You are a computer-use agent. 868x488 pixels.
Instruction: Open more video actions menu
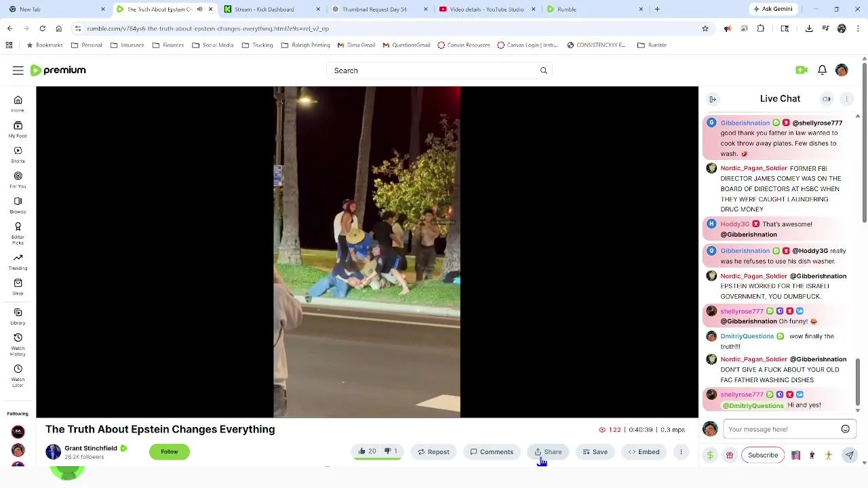click(681, 452)
